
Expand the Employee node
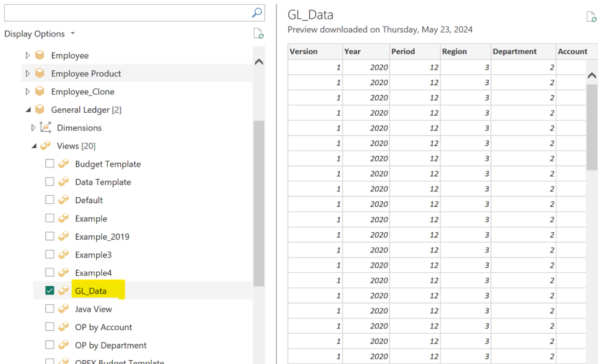[28, 55]
